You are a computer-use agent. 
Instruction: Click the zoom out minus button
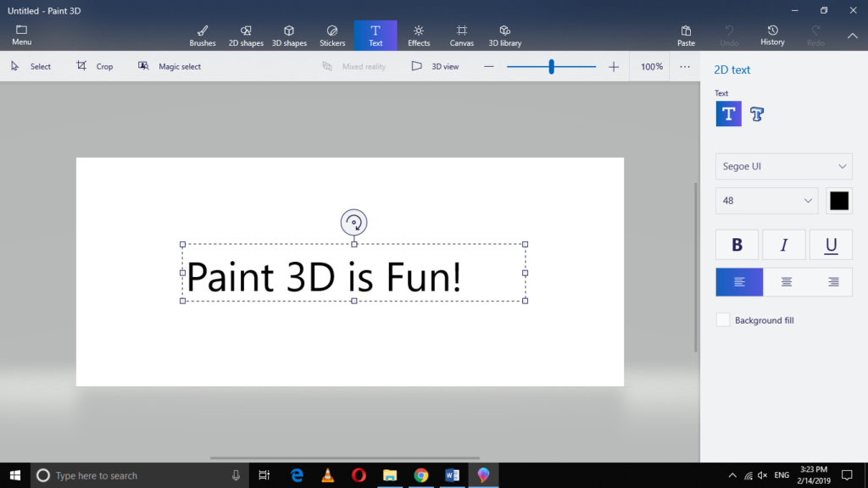[489, 66]
